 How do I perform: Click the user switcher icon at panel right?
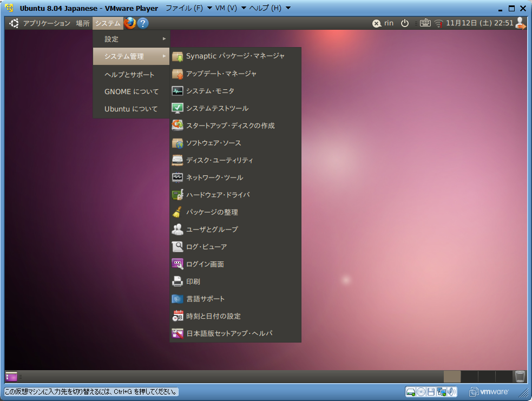pyautogui.click(x=521, y=23)
